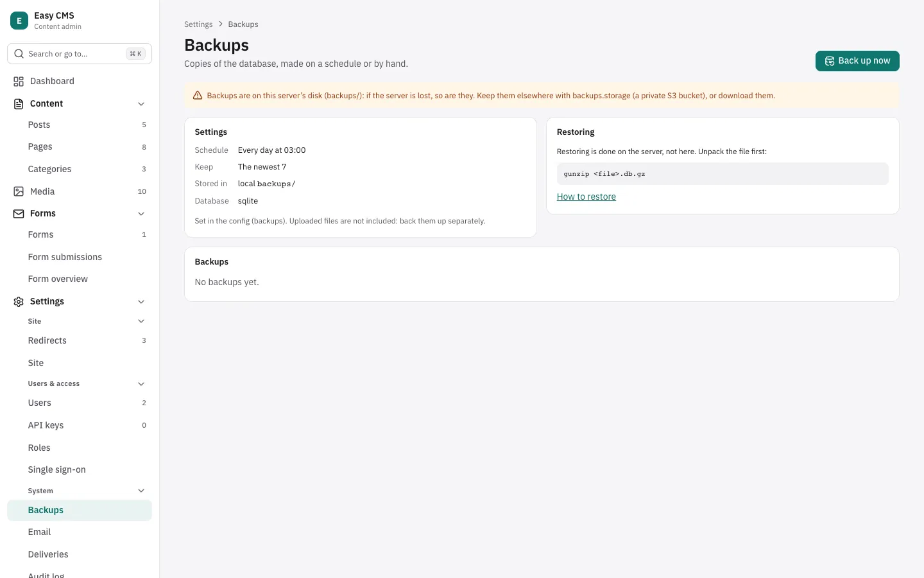Click the Content document icon

tap(19, 104)
